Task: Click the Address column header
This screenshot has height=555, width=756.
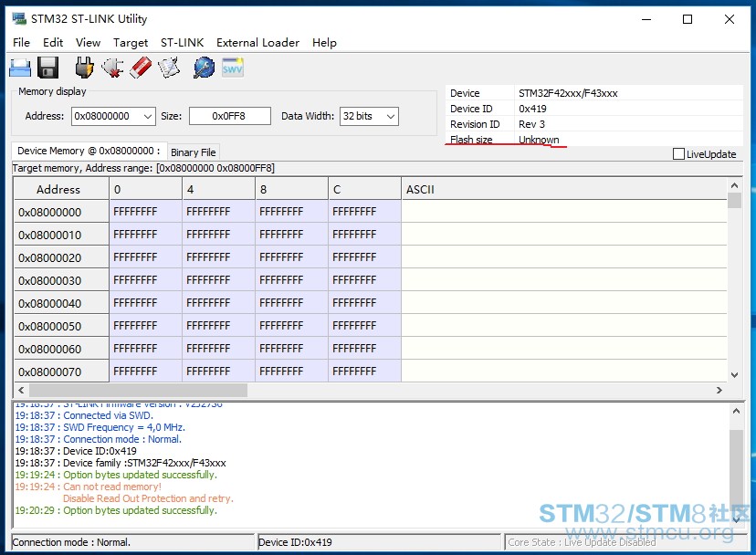Action: tap(61, 189)
